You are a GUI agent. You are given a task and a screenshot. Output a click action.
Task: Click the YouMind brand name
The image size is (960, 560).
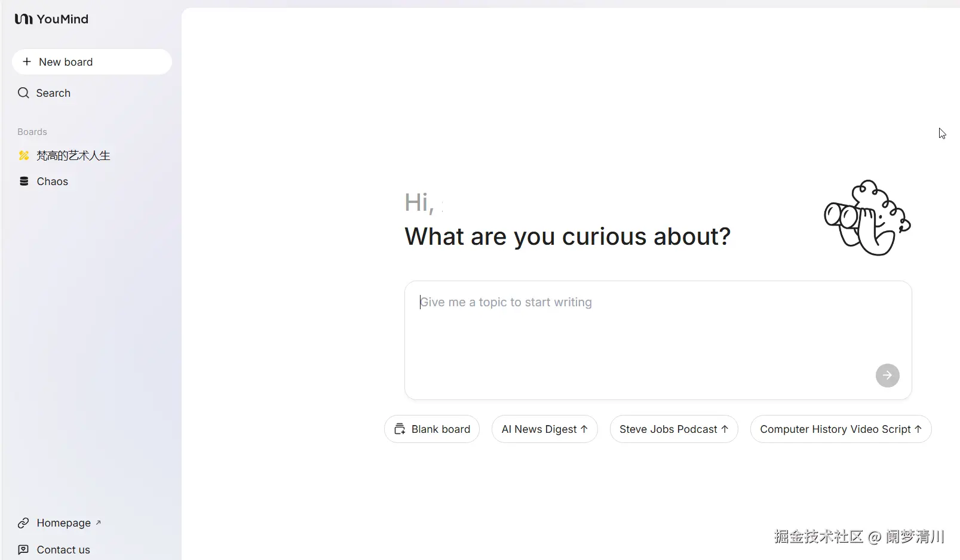click(x=63, y=19)
